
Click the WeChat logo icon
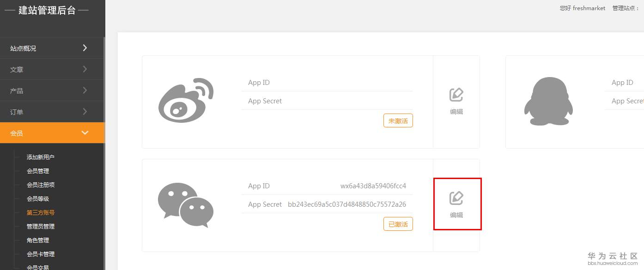186,205
